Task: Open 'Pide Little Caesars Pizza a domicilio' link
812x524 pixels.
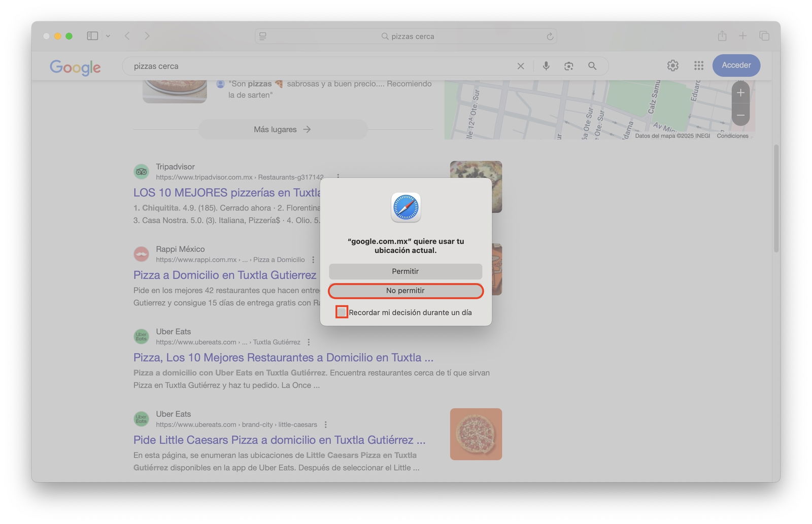Action: click(280, 440)
